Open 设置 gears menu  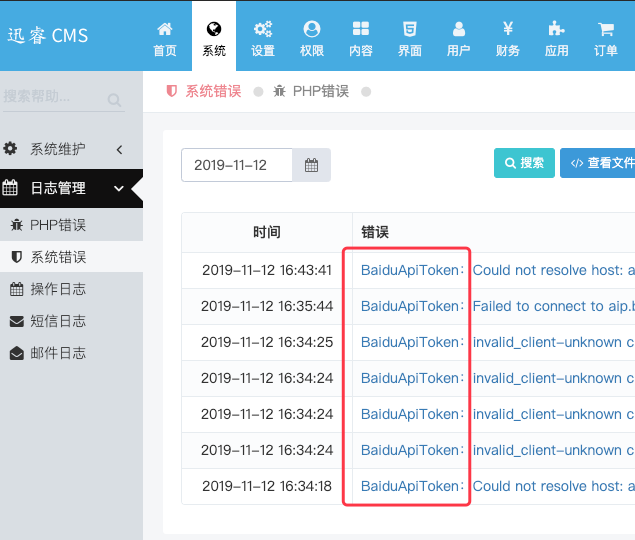point(263,39)
